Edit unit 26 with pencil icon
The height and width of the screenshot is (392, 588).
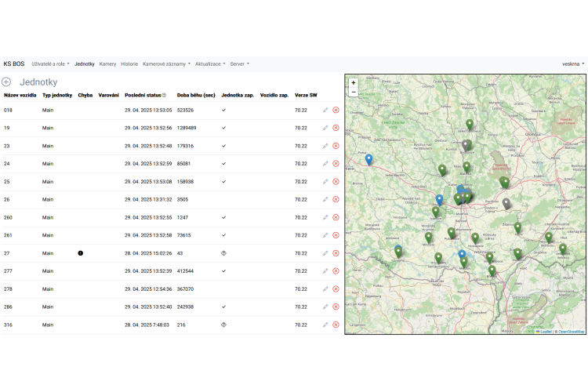[325, 200]
